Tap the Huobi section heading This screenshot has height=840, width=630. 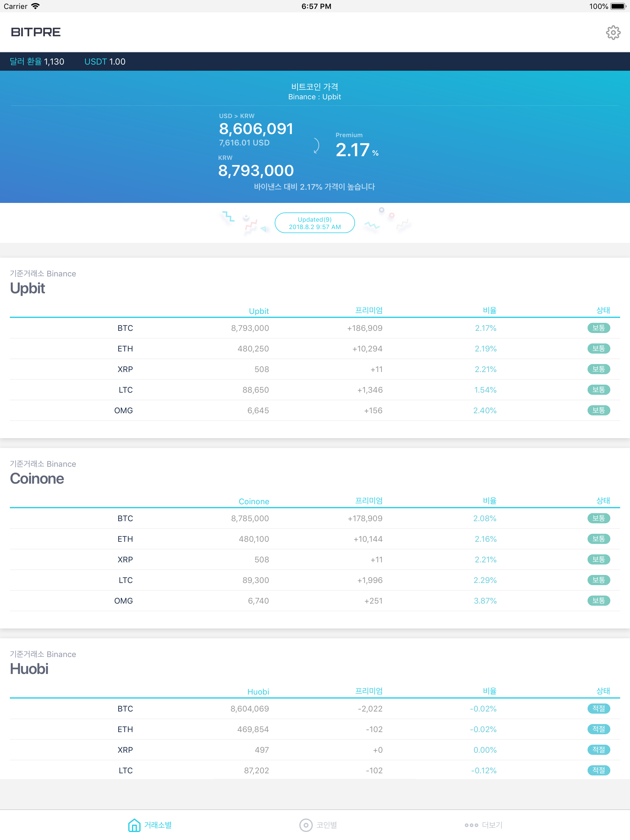coord(29,669)
